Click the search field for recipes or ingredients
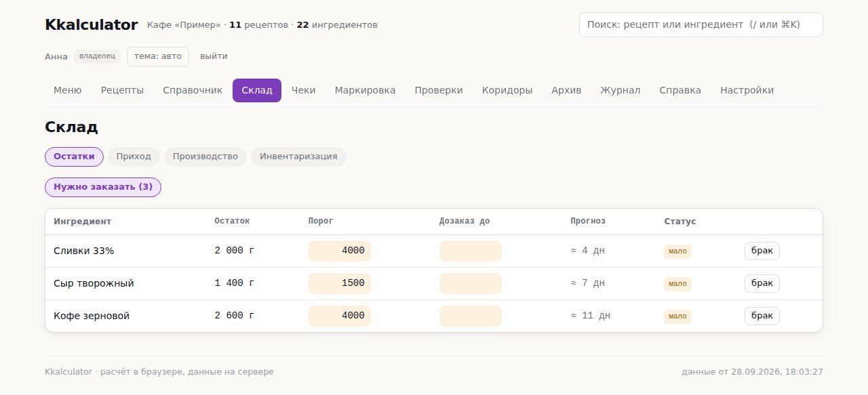 click(701, 24)
